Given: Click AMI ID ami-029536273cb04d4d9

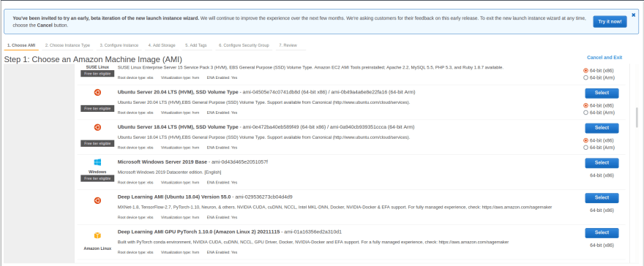Looking at the screenshot, I should point(263,197).
